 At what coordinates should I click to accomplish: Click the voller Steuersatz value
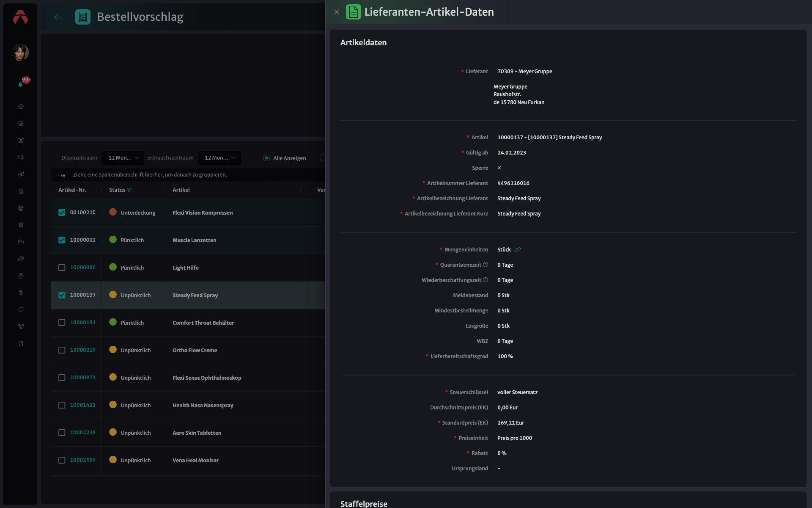[518, 392]
